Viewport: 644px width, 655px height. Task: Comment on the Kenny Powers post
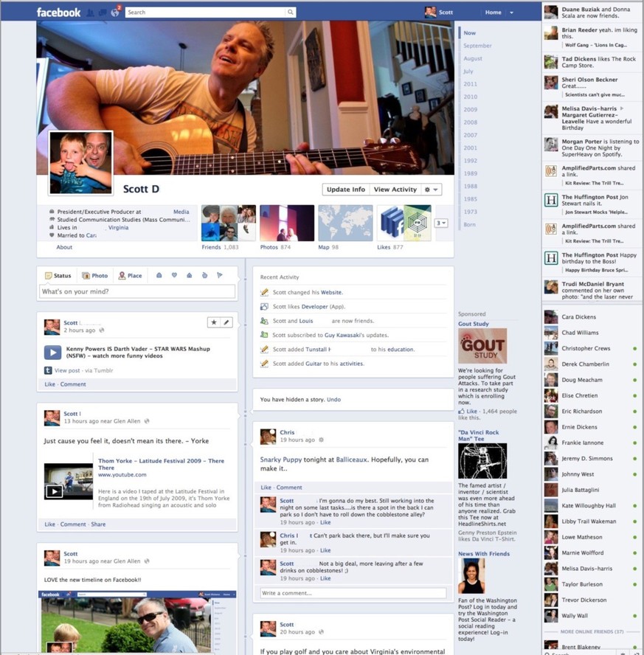(73, 384)
